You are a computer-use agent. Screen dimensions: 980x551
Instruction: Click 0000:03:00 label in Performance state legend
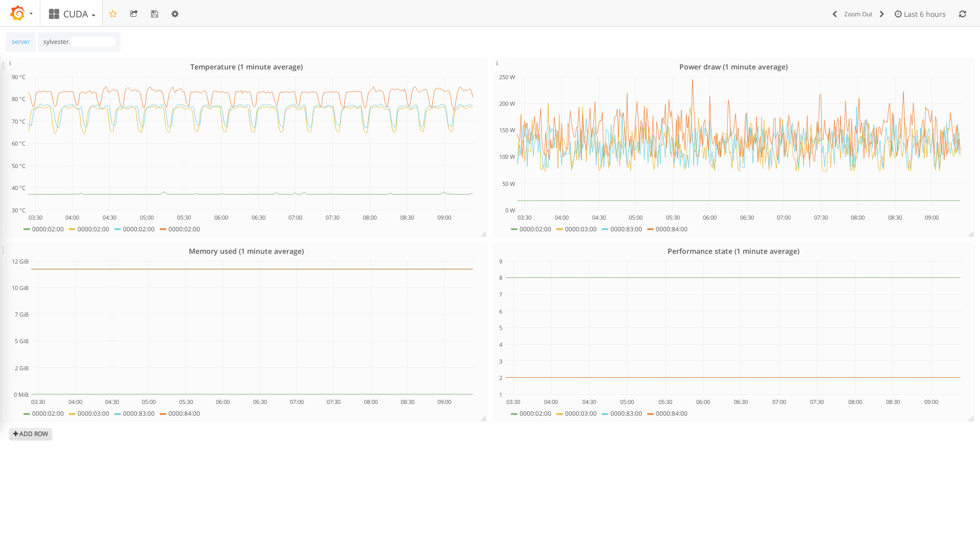(x=581, y=414)
